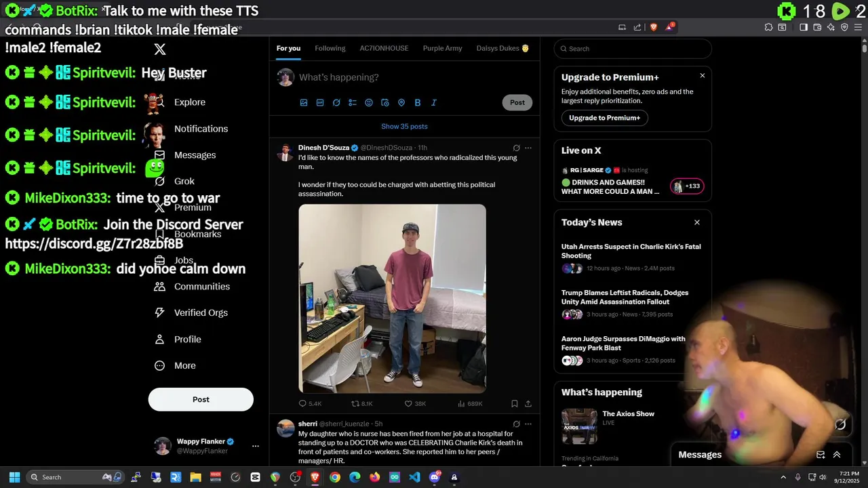868x488 pixels.
Task: Open Utah Arrests Suspect news story
Action: 632,257
